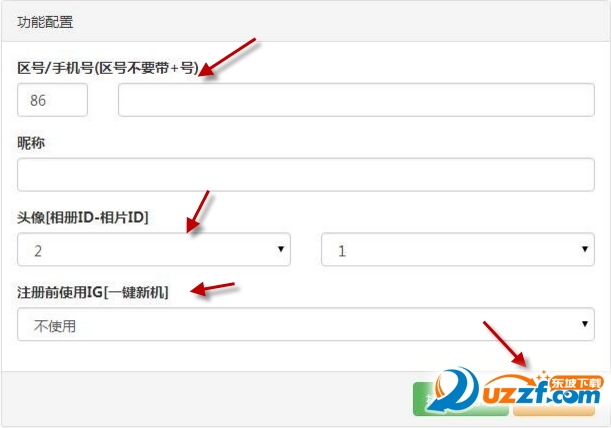Viewport: 611px width, 428px height.
Task: Open the photo ID dropdown showing 1
Action: point(458,249)
